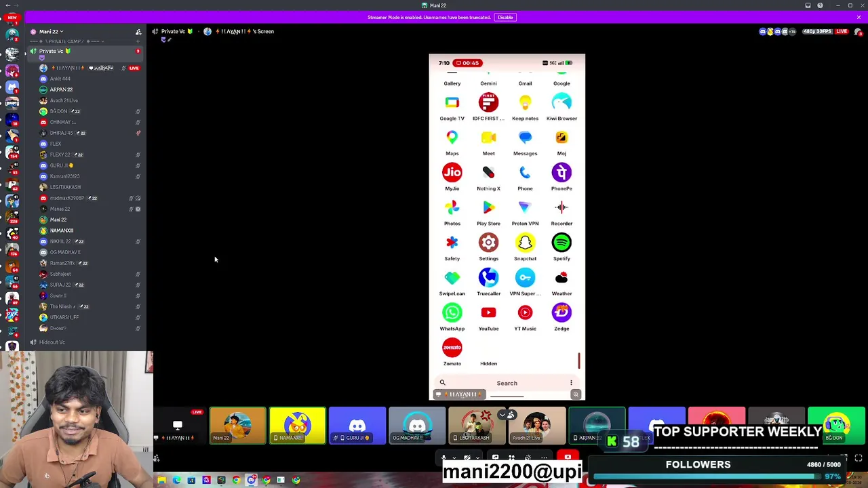Image resolution: width=868 pixels, height=488 pixels.
Task: Open the Google TV app
Action: (452, 102)
